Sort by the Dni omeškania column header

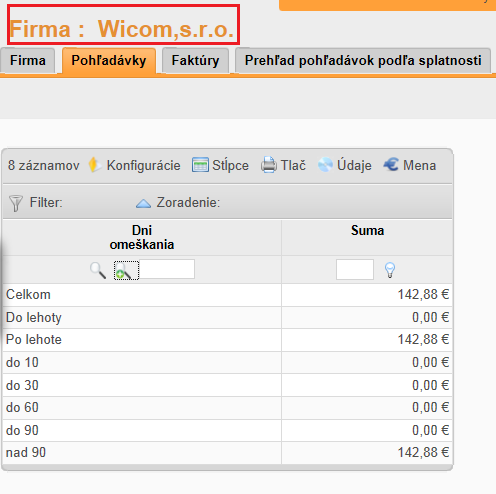pos(142,237)
